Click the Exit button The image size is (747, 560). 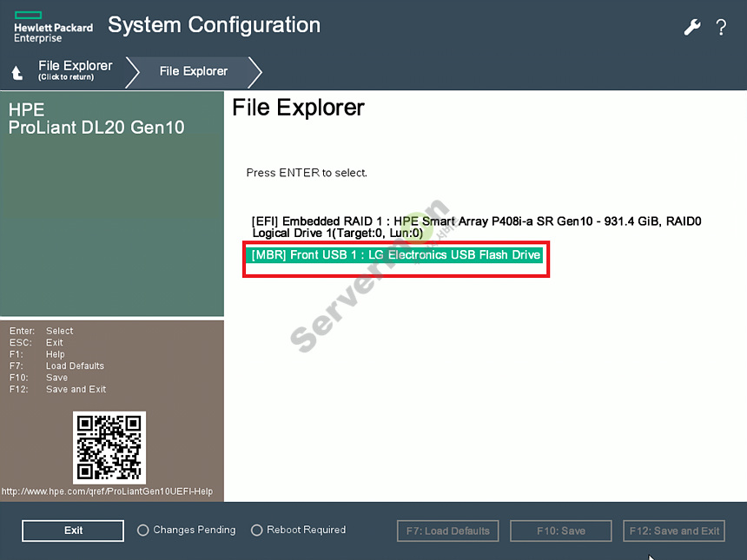tap(73, 530)
